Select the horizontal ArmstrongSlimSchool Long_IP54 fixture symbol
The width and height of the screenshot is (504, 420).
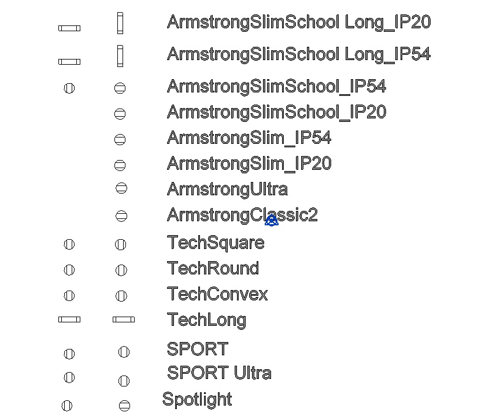click(x=69, y=62)
